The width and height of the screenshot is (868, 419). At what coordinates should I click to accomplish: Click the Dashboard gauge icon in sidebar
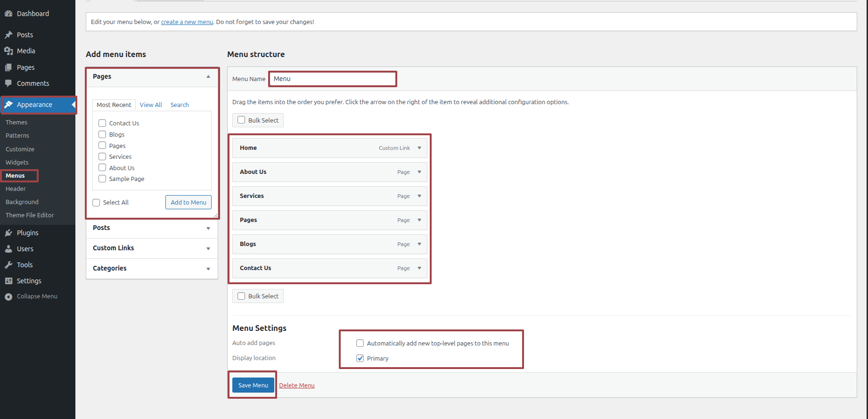pyautogui.click(x=8, y=14)
